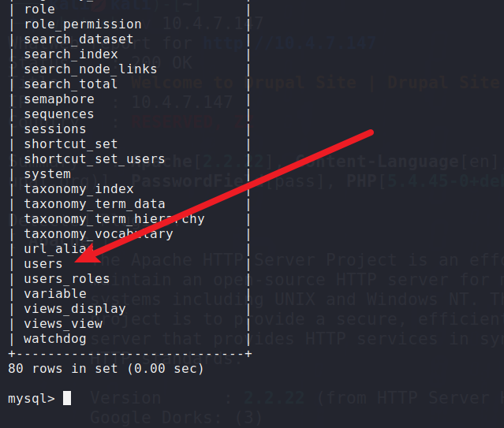Screen dimensions: 504x428
Task: Click the 'users_roles' table entry
Action: pyautogui.click(x=67, y=278)
